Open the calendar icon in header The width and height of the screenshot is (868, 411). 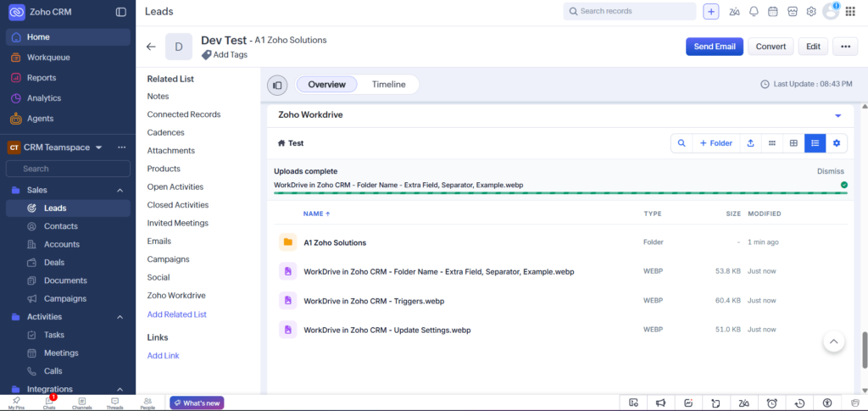[x=773, y=12]
